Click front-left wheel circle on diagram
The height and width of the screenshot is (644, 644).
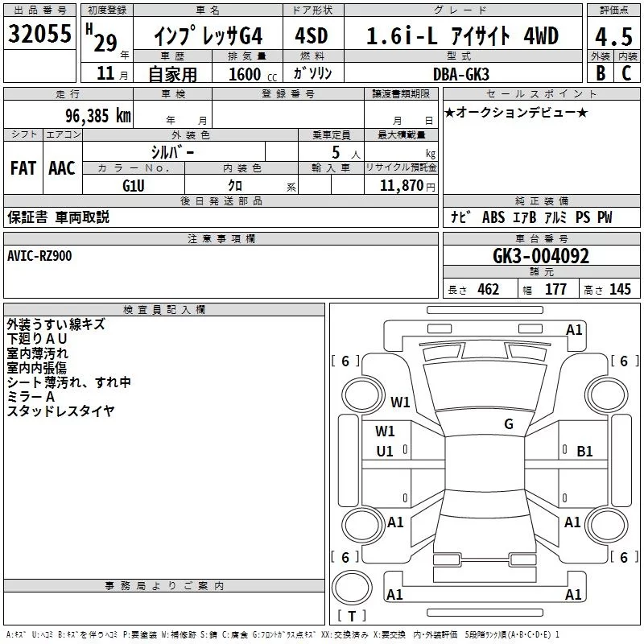point(363,395)
